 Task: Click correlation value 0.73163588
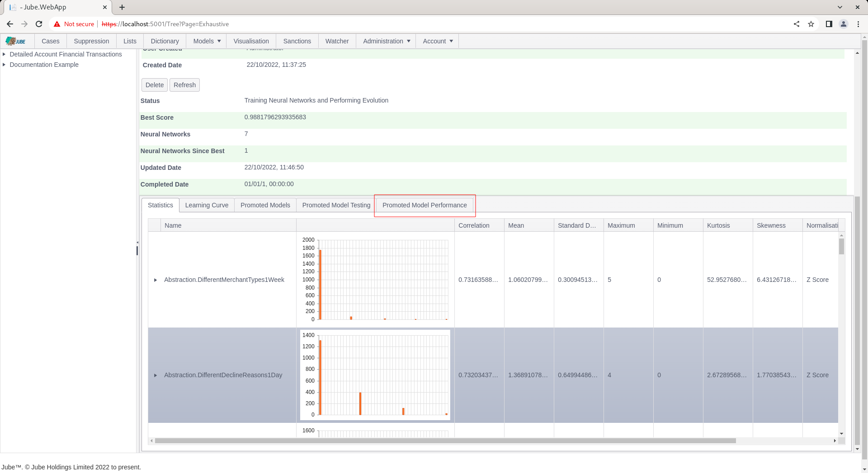point(478,280)
